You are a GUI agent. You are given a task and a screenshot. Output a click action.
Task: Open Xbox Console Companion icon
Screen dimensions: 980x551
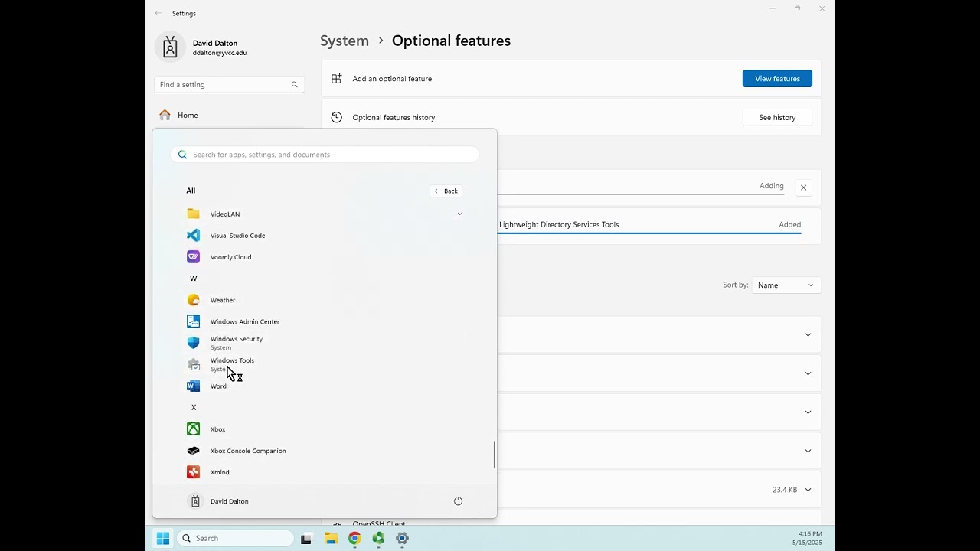[194, 451]
